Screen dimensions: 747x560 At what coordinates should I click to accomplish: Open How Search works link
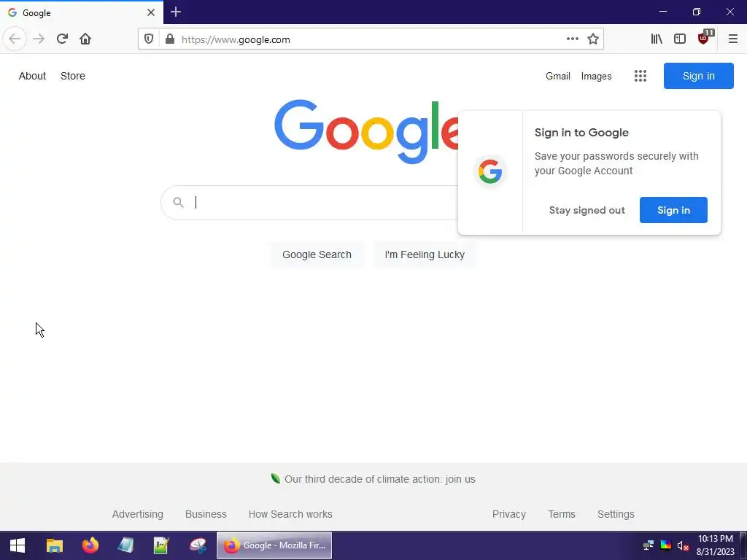(290, 514)
